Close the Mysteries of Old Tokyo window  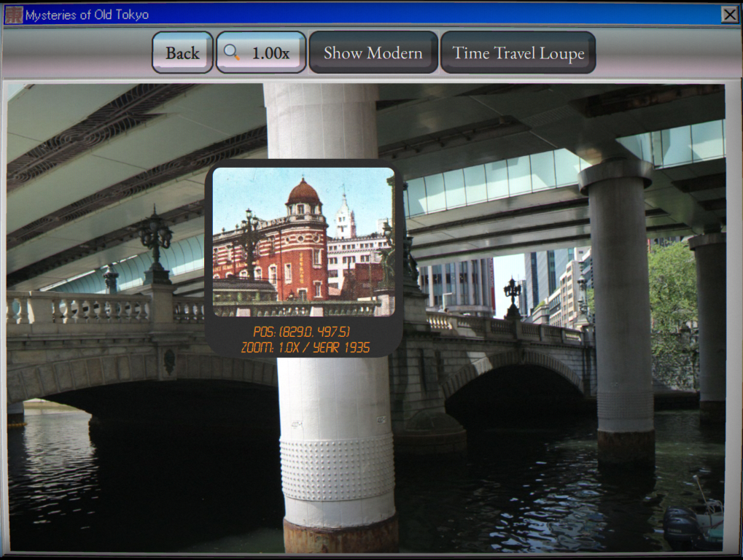730,15
